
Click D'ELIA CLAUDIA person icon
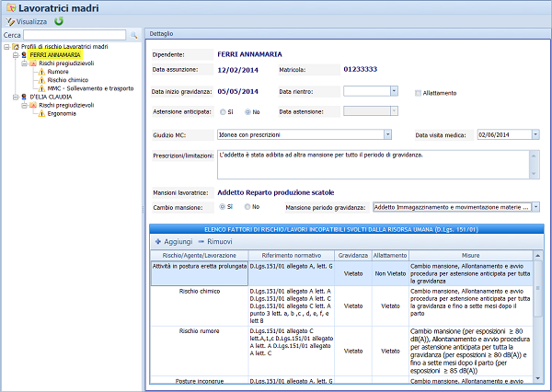(24, 96)
